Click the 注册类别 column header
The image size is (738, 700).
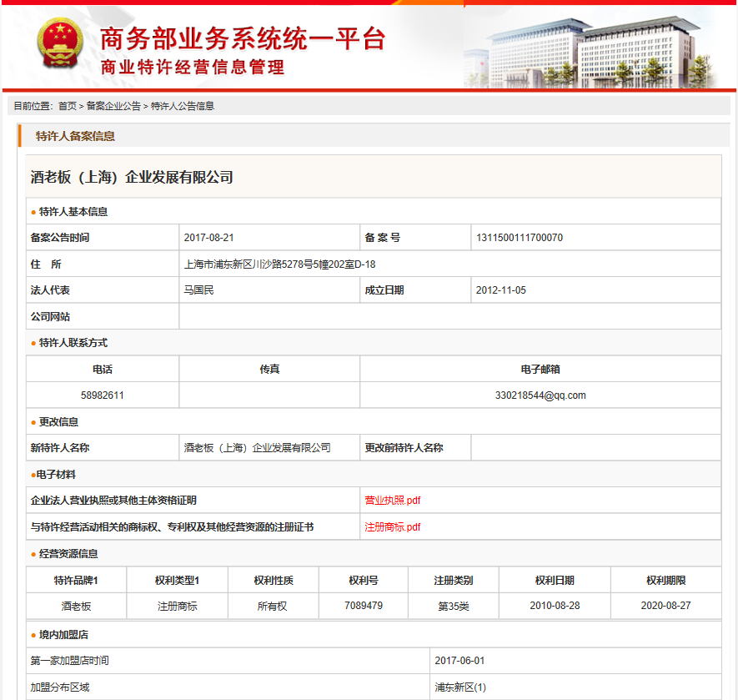(x=454, y=581)
